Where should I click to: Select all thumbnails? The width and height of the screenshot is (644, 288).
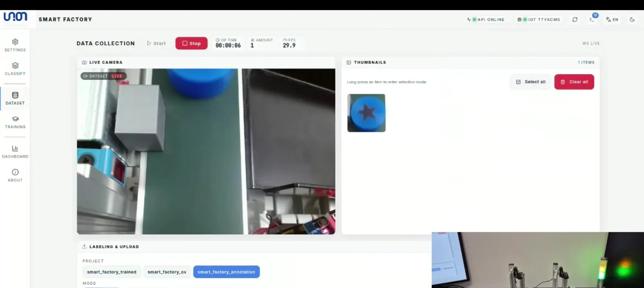pyautogui.click(x=531, y=82)
